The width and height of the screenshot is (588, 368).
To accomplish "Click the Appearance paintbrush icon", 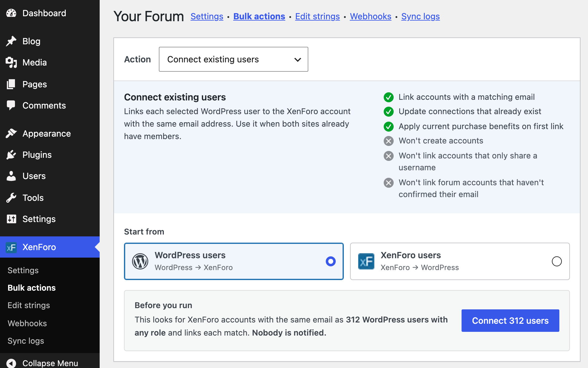I will click(11, 133).
